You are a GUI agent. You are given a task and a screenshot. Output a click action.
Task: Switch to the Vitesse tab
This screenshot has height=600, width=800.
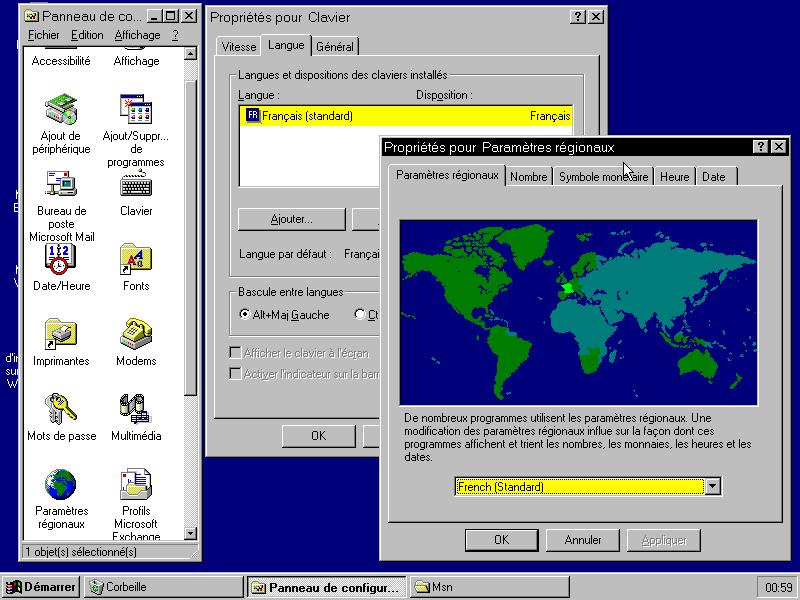[239, 46]
